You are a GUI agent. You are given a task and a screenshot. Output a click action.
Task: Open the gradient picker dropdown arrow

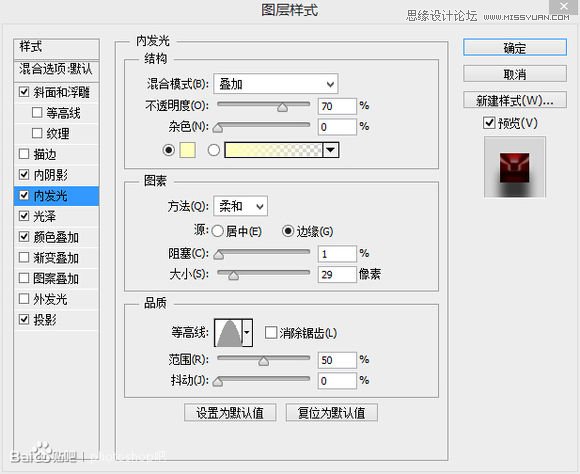pyautogui.click(x=331, y=150)
